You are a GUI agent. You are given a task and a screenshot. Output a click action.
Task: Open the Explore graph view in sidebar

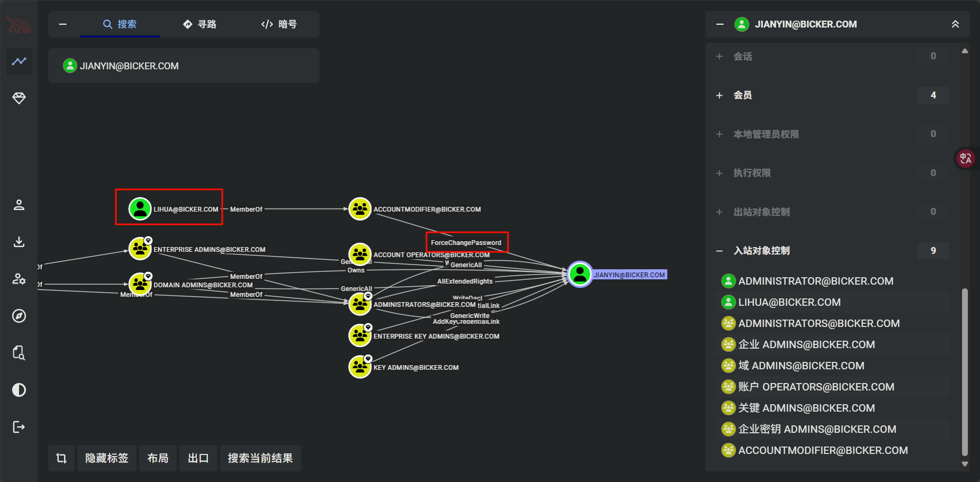pyautogui.click(x=19, y=61)
